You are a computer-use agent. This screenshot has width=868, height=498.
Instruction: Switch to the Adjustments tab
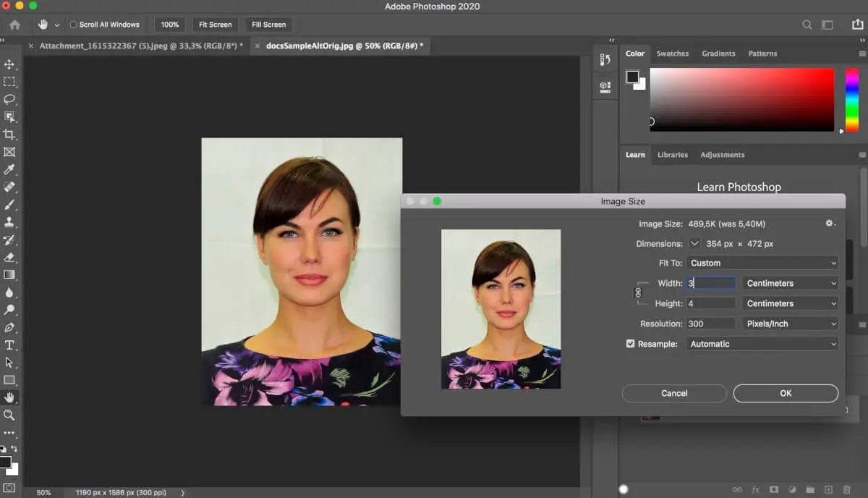click(722, 155)
